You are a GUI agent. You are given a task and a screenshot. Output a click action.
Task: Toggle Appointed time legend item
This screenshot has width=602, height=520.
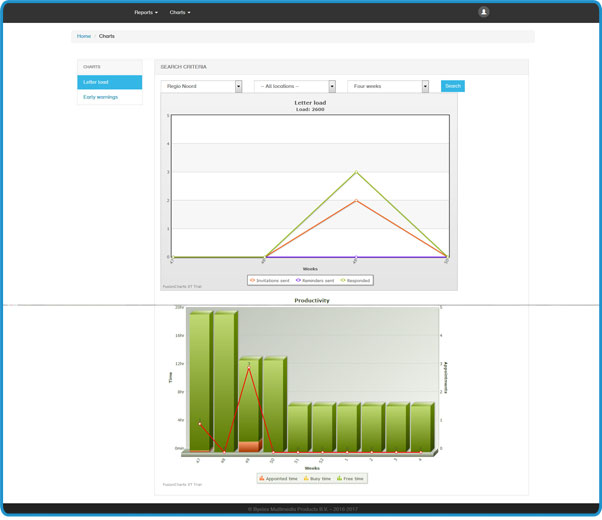tap(278, 479)
